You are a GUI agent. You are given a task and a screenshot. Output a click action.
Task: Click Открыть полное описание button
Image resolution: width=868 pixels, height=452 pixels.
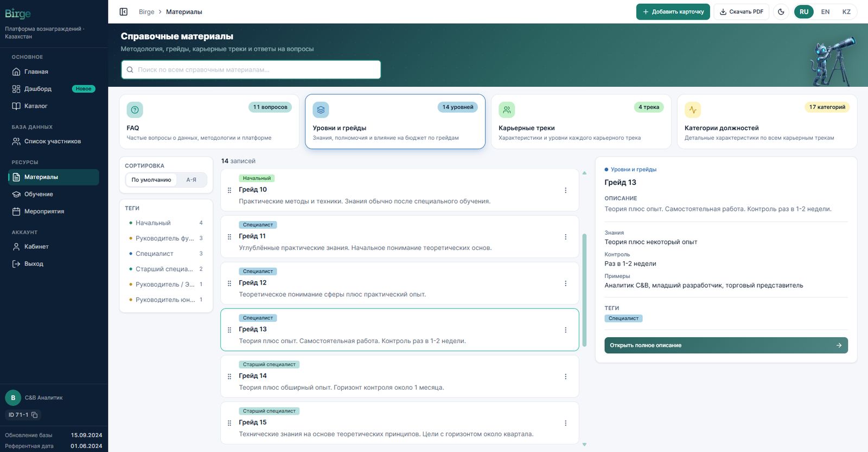click(x=726, y=345)
